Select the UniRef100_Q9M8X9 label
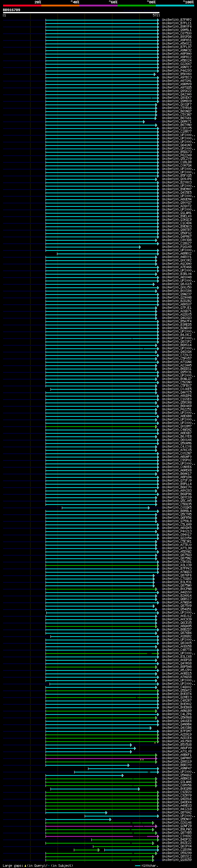 [176, 101]
